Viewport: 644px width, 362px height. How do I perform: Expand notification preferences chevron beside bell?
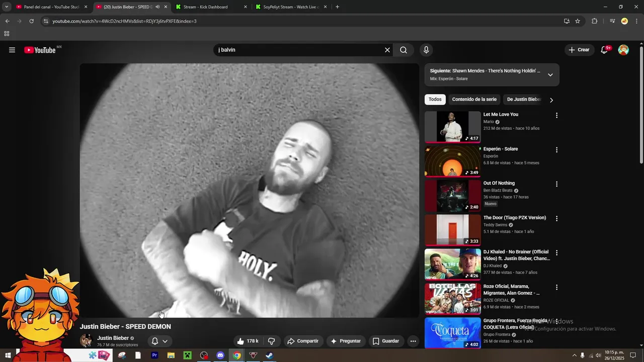165,341
